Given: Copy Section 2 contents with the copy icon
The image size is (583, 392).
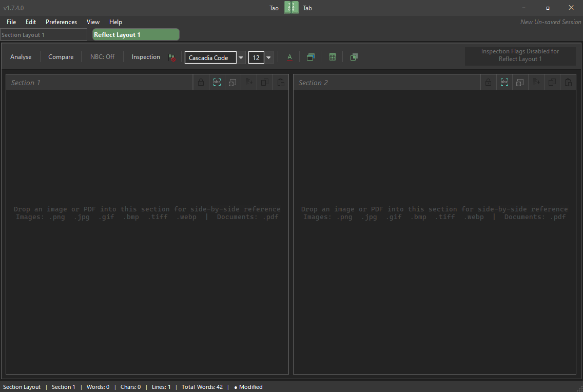Looking at the screenshot, I should 552,83.
